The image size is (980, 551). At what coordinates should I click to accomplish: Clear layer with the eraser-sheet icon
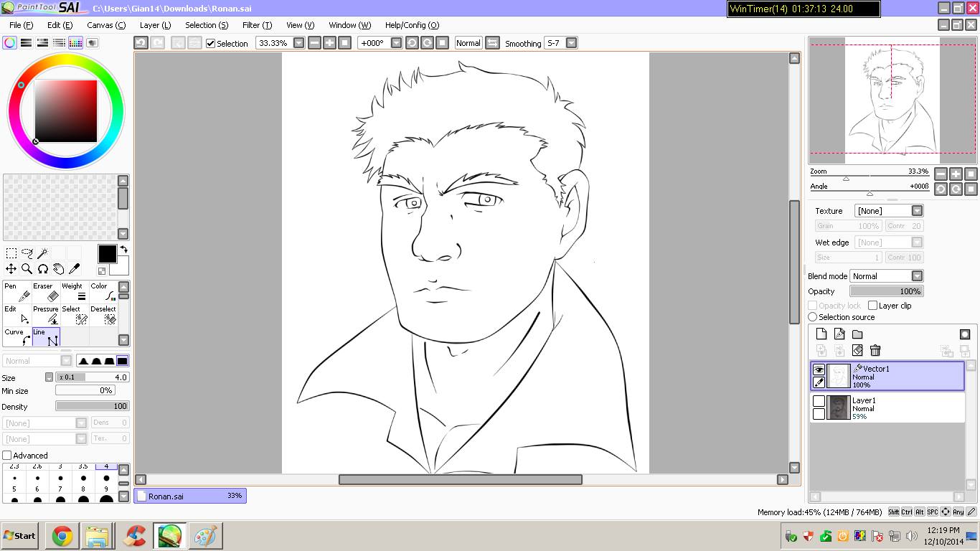point(857,350)
